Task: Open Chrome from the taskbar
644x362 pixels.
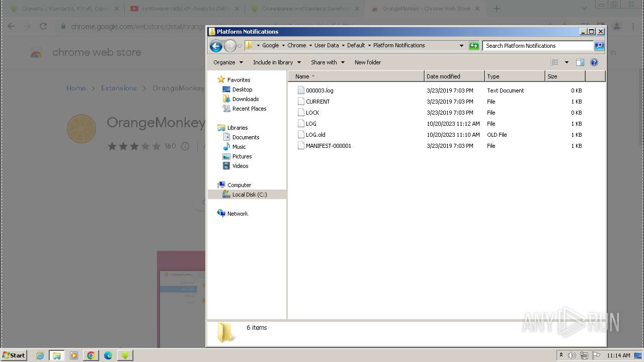Action: pyautogui.click(x=91, y=355)
